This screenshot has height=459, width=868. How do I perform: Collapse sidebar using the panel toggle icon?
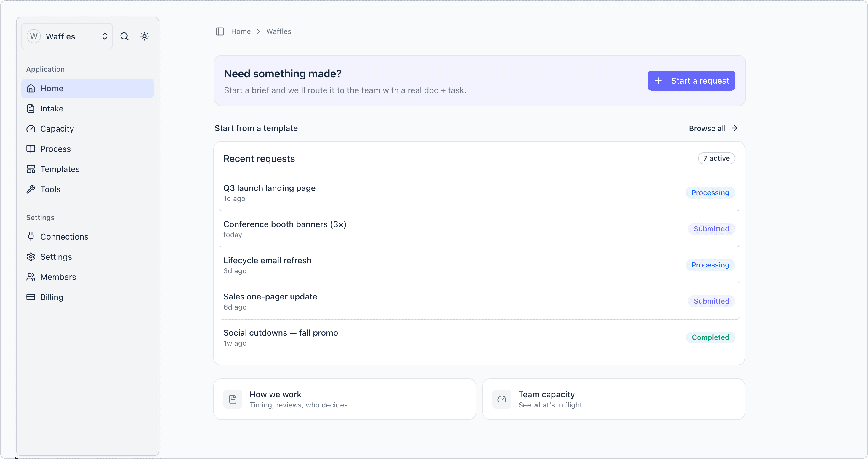(220, 31)
